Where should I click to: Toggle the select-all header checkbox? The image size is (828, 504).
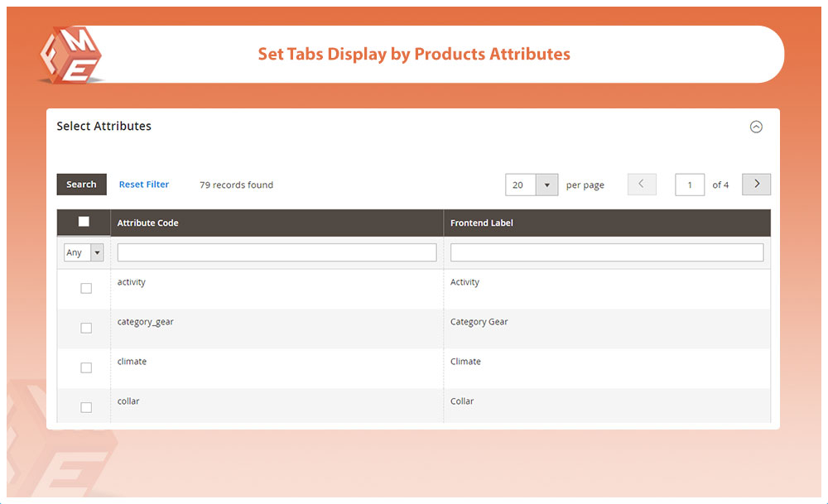84,222
